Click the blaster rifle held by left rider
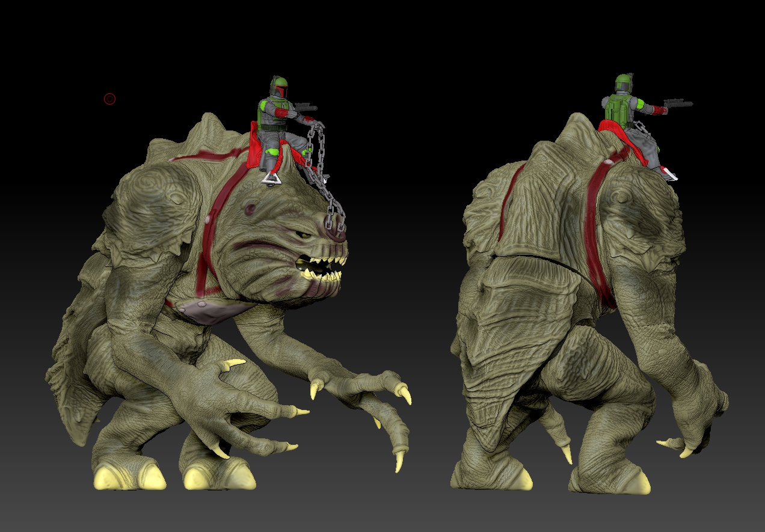Viewport: 765px width, 532px height. click(x=306, y=106)
